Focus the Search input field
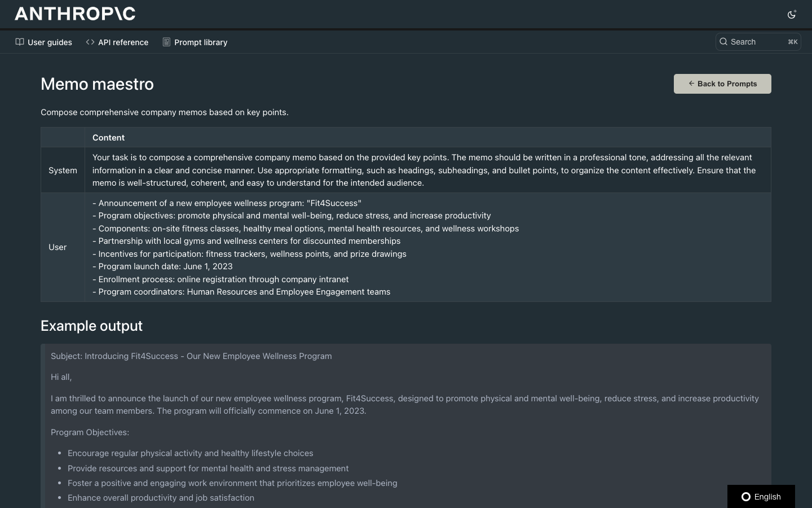812x508 pixels. [756, 42]
